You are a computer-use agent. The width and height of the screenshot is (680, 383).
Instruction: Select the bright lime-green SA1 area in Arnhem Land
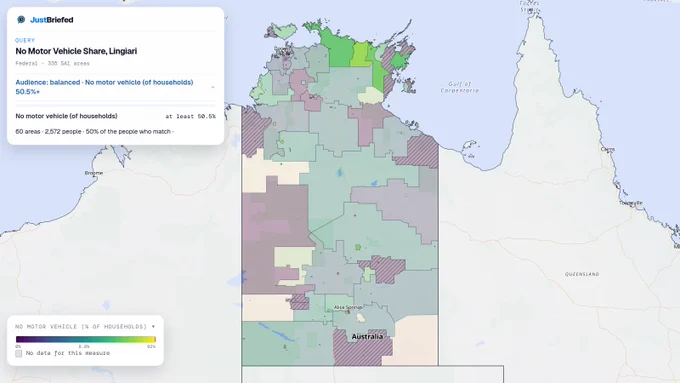(360, 55)
